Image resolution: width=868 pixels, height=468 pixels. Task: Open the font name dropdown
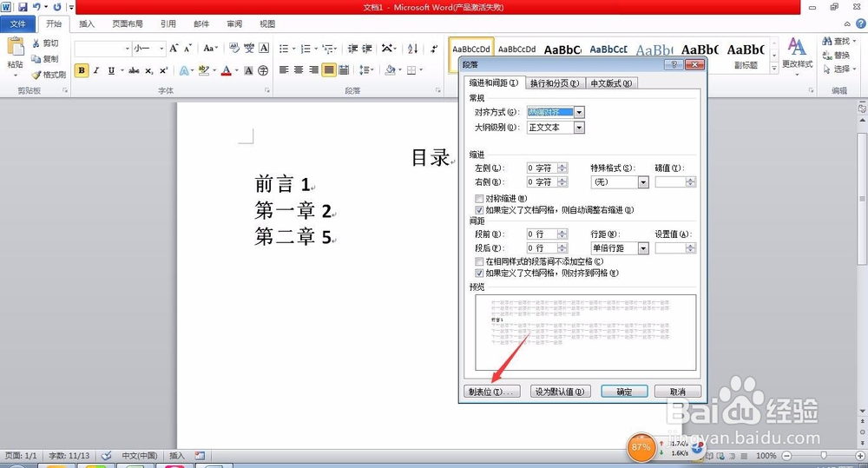(x=128, y=48)
